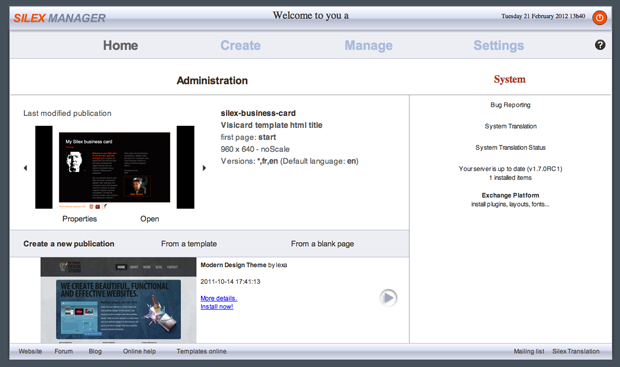Choose From a template option

(189, 244)
